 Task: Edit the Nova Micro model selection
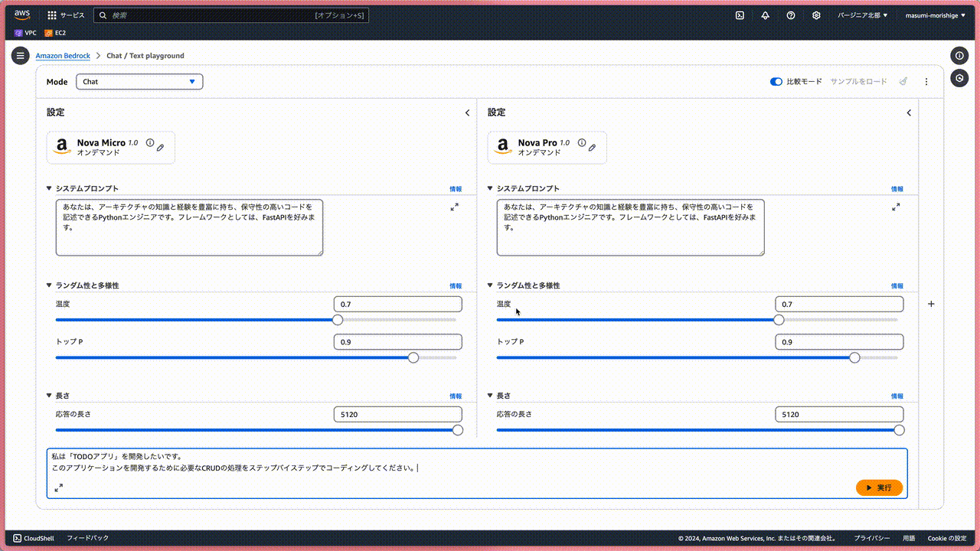(161, 148)
